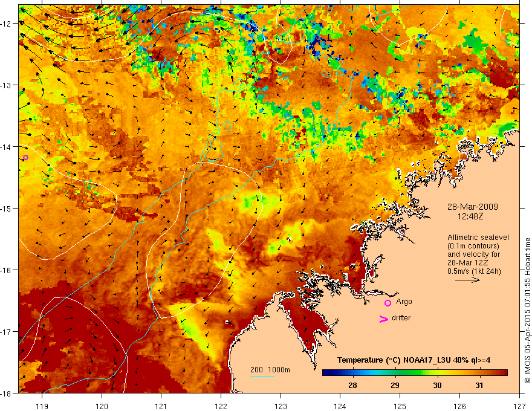Click the velocity scale reference arrow

[467, 280]
